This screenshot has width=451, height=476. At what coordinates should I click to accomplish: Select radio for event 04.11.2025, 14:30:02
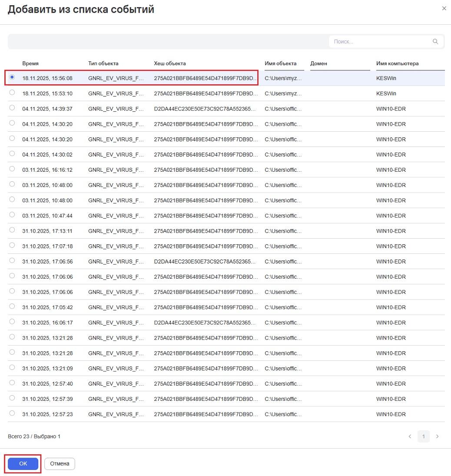click(12, 153)
